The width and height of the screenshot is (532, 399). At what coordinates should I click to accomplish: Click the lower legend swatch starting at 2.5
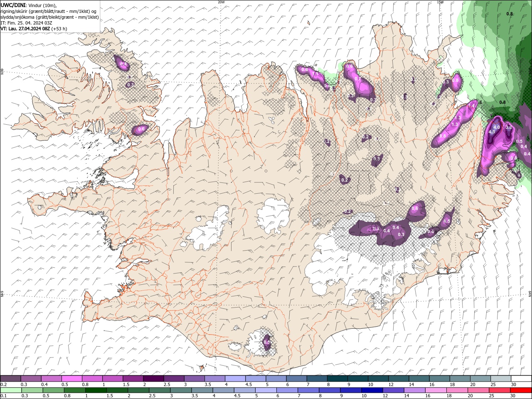[x=160, y=390]
